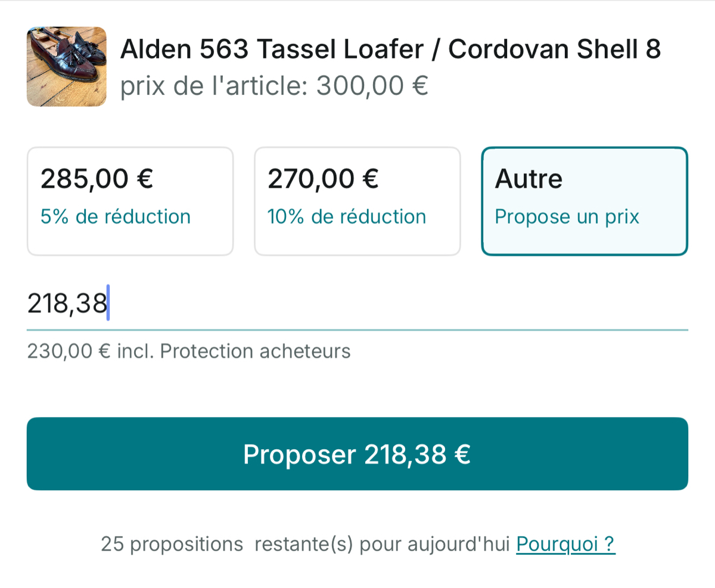Click the 270,00 € amount text
Image resolution: width=715 pixels, height=588 pixels.
323,179
